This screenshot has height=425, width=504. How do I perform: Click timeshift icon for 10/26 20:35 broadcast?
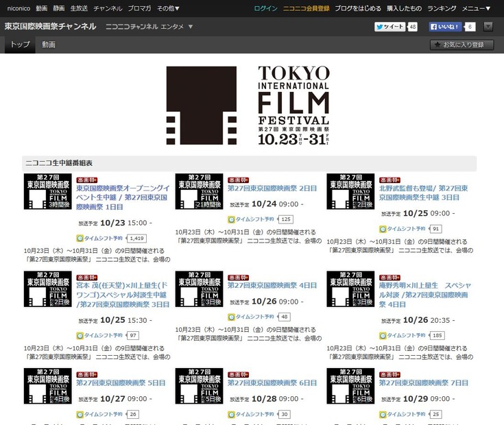(383, 336)
